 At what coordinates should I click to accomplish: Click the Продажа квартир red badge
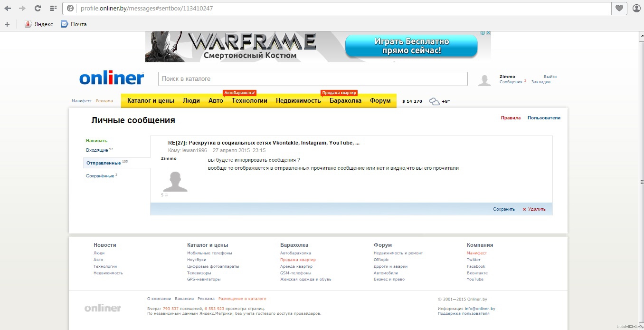[x=339, y=93]
